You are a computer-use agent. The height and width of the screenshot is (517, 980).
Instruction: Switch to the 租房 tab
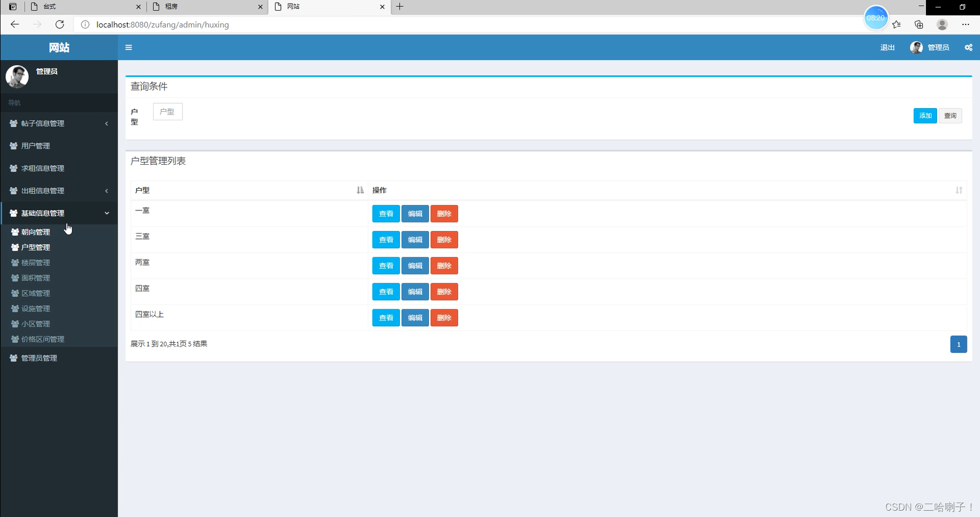point(207,6)
